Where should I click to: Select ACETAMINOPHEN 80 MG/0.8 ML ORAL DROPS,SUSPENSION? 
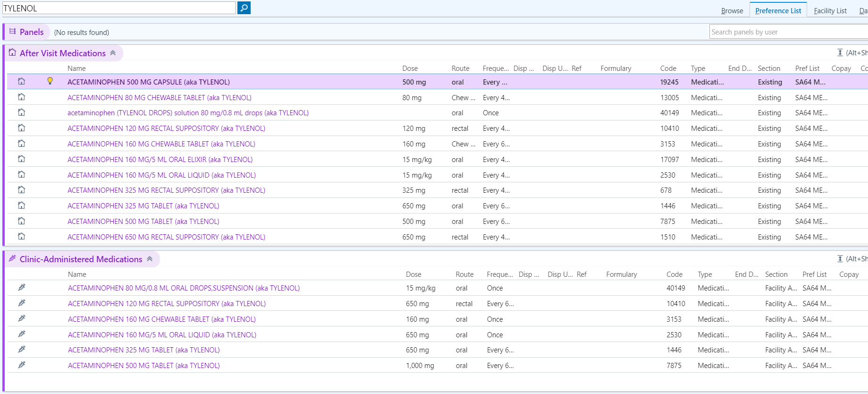[184, 288]
